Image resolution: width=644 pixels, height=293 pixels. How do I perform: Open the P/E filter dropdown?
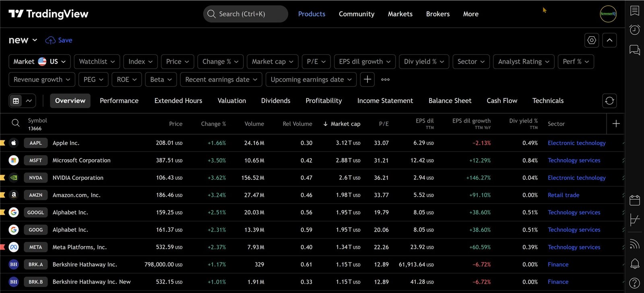(316, 62)
